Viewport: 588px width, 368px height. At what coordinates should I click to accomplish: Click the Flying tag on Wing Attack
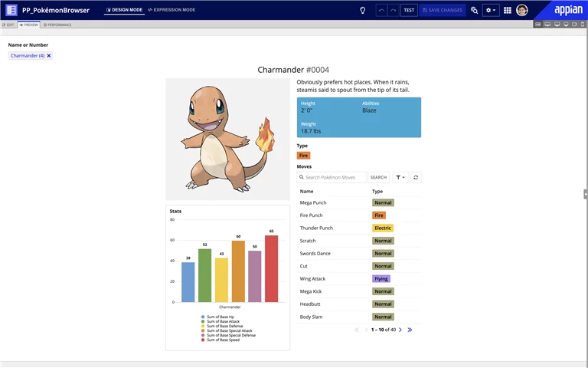pyautogui.click(x=381, y=278)
